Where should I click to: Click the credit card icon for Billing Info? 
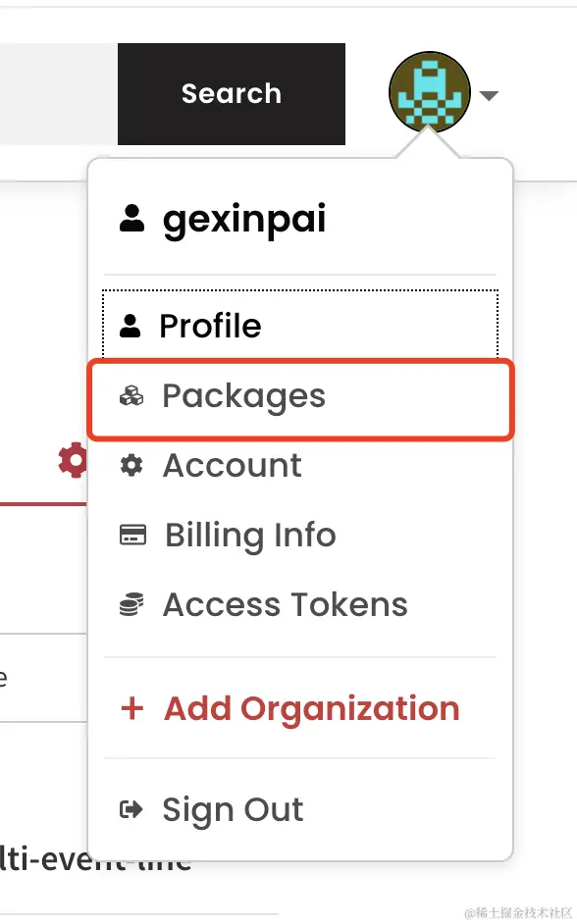click(x=132, y=535)
